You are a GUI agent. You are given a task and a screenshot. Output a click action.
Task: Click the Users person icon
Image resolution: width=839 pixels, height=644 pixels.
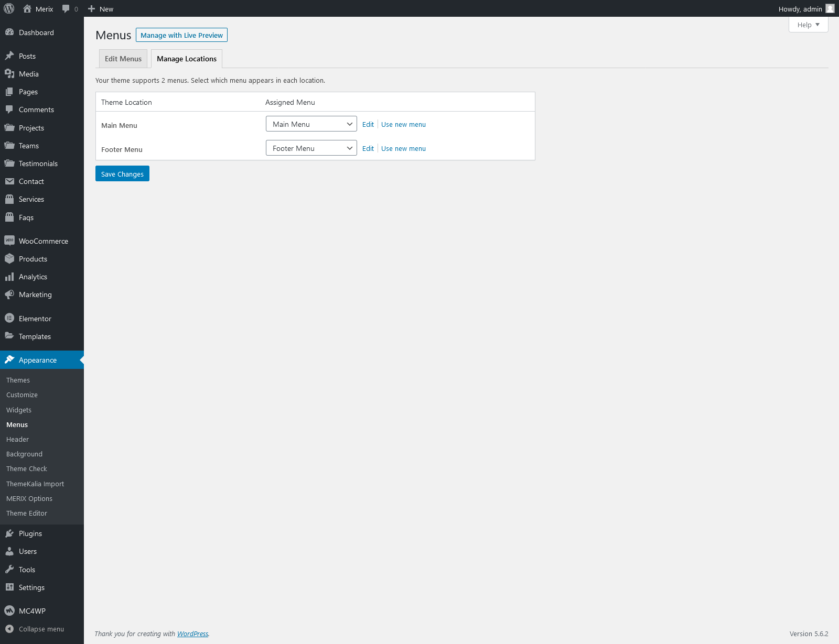[9, 551]
